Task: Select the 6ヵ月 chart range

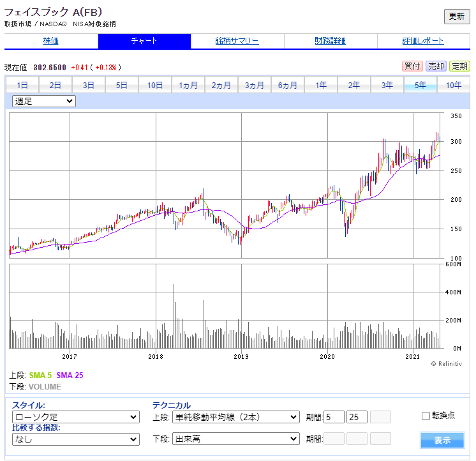Action: coord(288,85)
